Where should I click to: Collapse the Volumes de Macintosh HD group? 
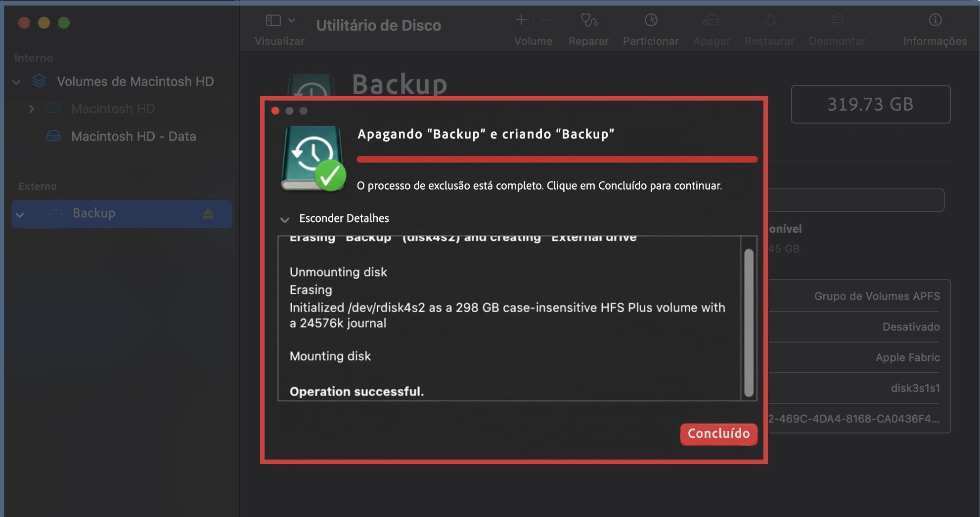tap(16, 82)
